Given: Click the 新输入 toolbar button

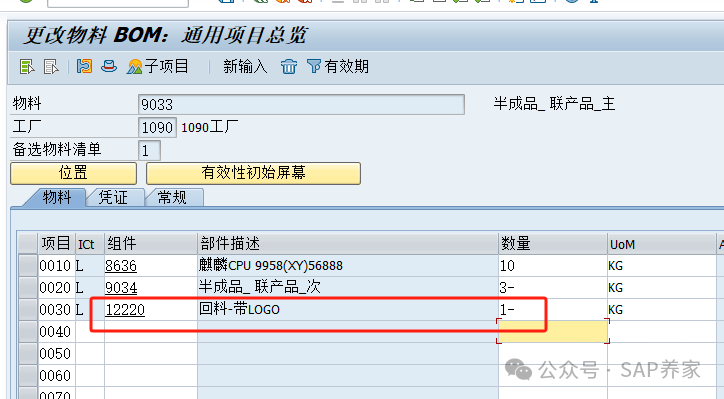Looking at the screenshot, I should (245, 66).
